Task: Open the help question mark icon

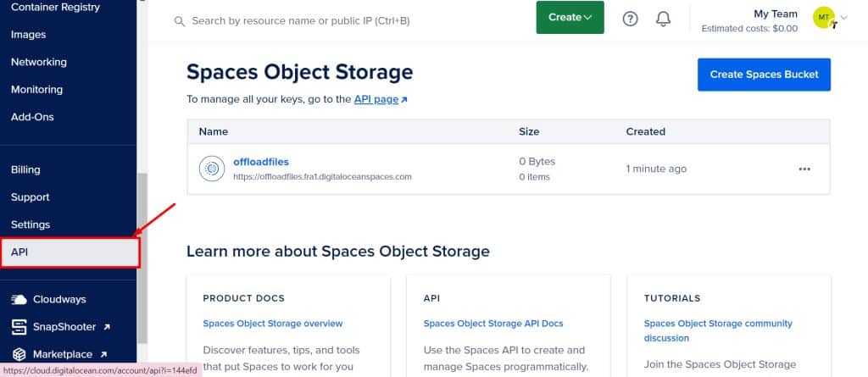Action: (630, 19)
